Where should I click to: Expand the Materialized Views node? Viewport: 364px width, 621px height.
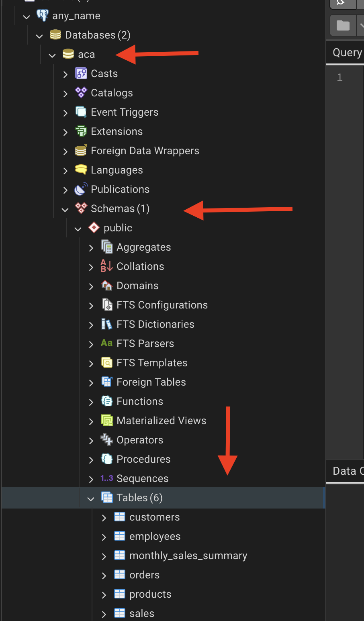pyautogui.click(x=91, y=421)
